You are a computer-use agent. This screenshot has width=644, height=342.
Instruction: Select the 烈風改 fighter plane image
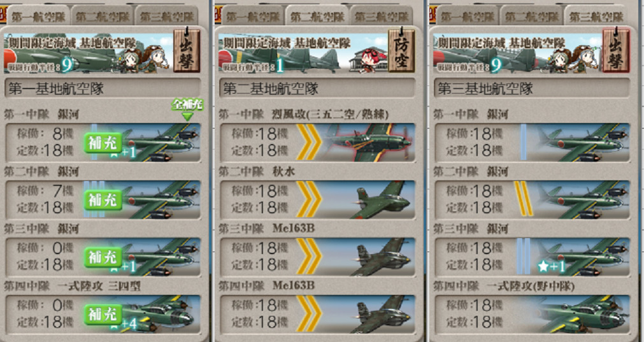click(368, 142)
